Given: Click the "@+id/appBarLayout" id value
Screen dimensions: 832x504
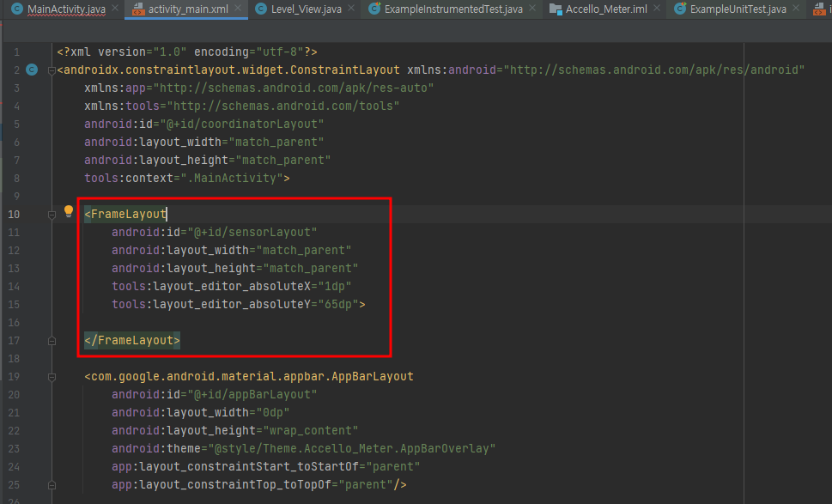Looking at the screenshot, I should [x=252, y=394].
